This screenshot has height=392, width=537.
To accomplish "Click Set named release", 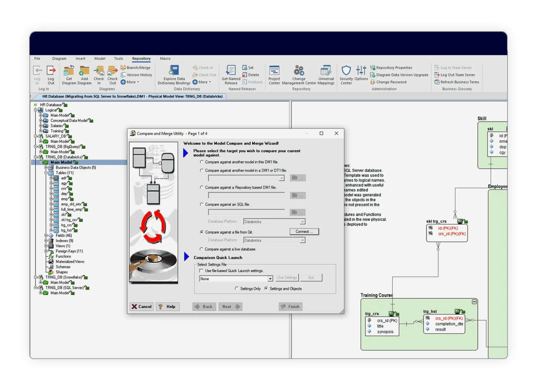I will 248,68.
